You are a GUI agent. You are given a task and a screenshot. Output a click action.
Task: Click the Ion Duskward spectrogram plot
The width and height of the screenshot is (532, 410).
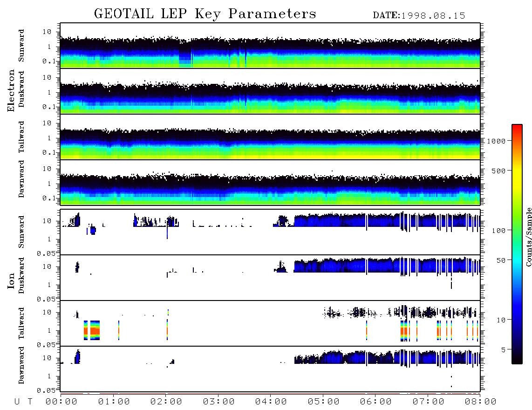(270, 278)
